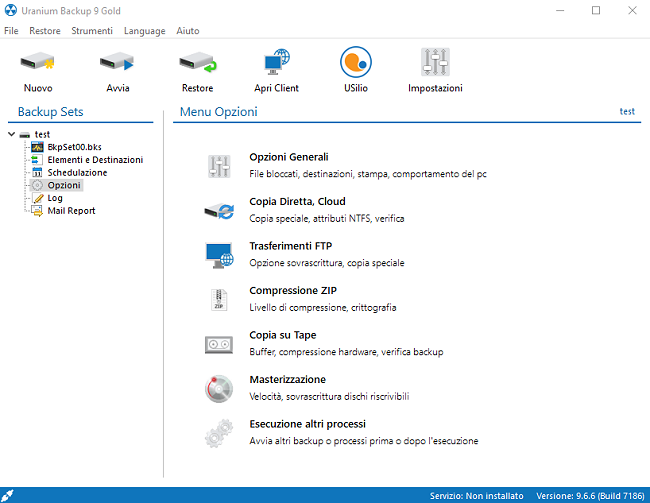
Task: Select the Elementi e Destinazioni label
Action: click(95, 160)
